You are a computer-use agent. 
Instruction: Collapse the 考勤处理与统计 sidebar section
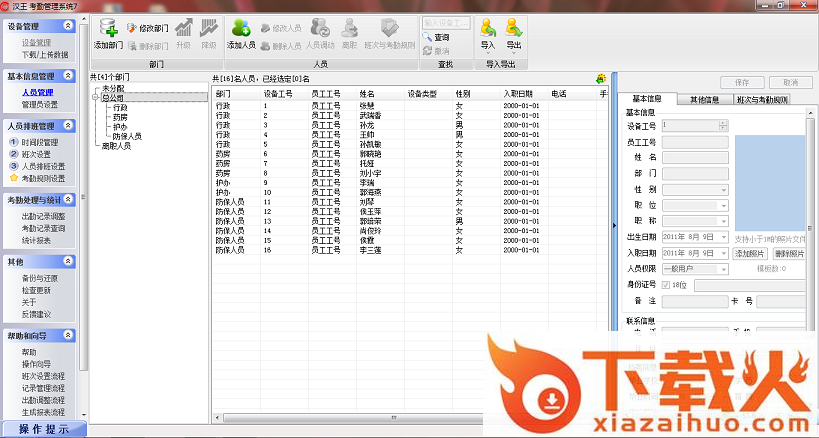[68, 199]
